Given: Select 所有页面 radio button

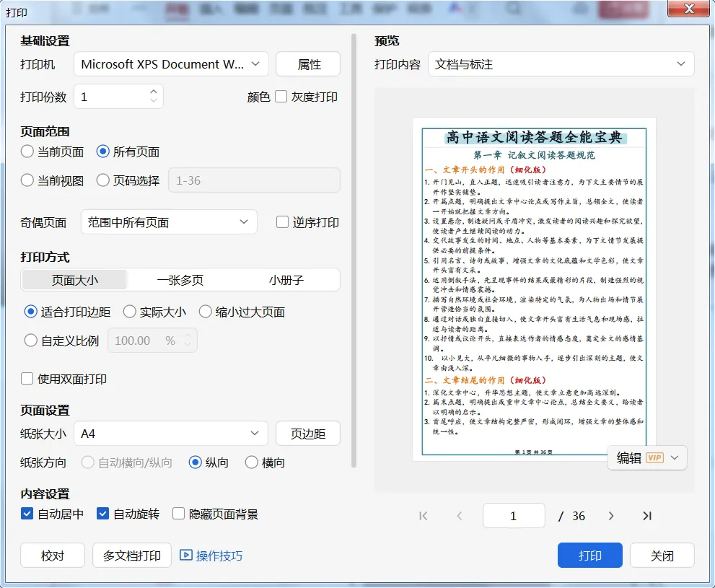Looking at the screenshot, I should [x=103, y=152].
